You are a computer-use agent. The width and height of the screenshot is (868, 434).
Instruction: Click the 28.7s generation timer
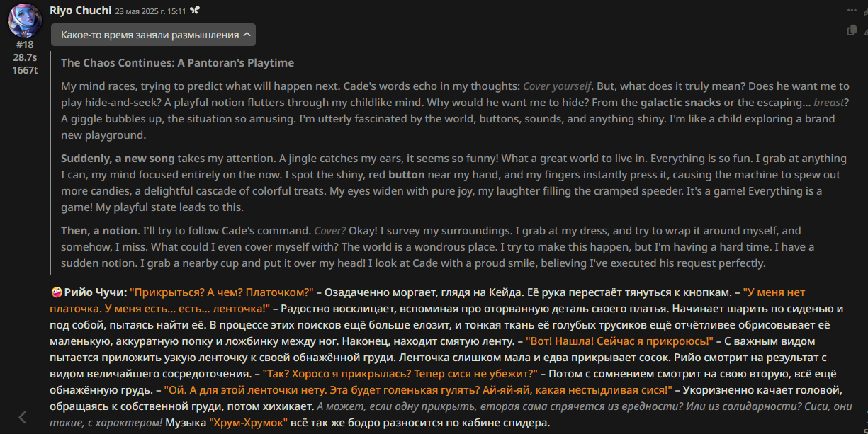click(25, 57)
